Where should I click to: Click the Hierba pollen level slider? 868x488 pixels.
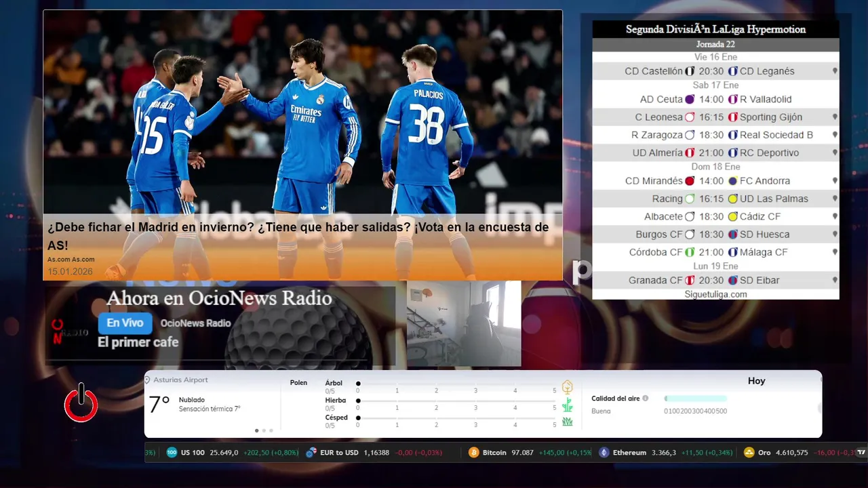point(456,401)
